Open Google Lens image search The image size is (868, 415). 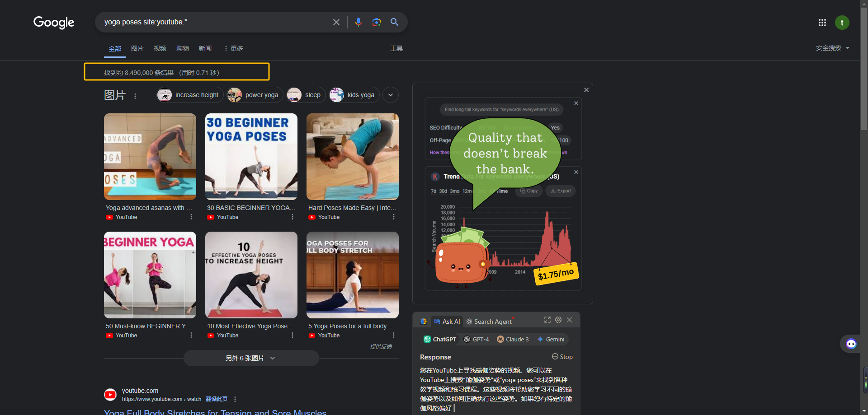[x=376, y=22]
